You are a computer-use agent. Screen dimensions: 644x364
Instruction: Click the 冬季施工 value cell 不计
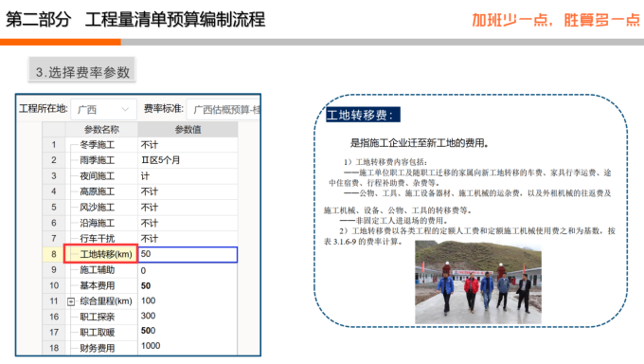(188, 145)
